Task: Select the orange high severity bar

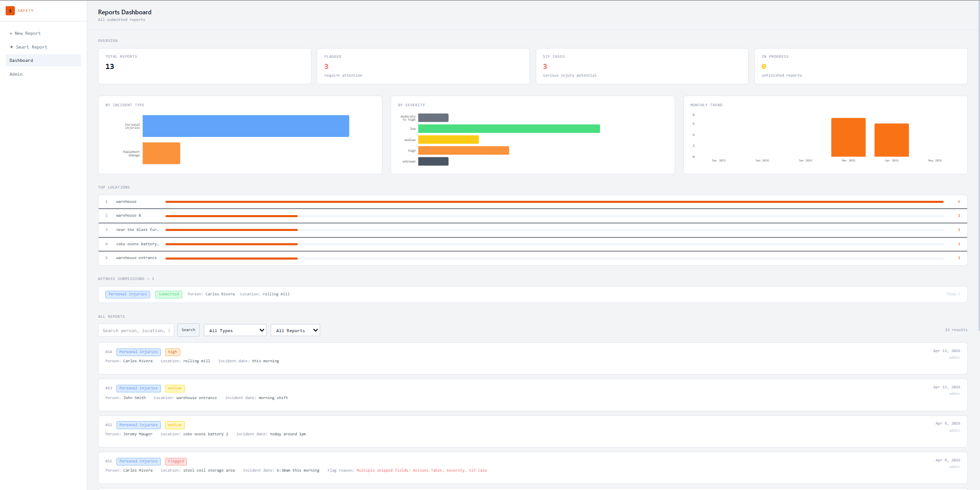Action: tap(464, 150)
